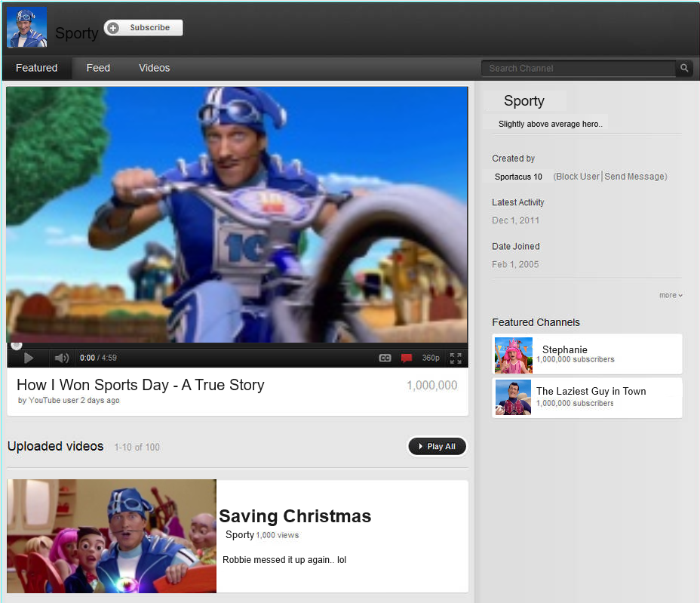Subscribe to the Sporty channel
This screenshot has height=603, width=700.
(143, 28)
